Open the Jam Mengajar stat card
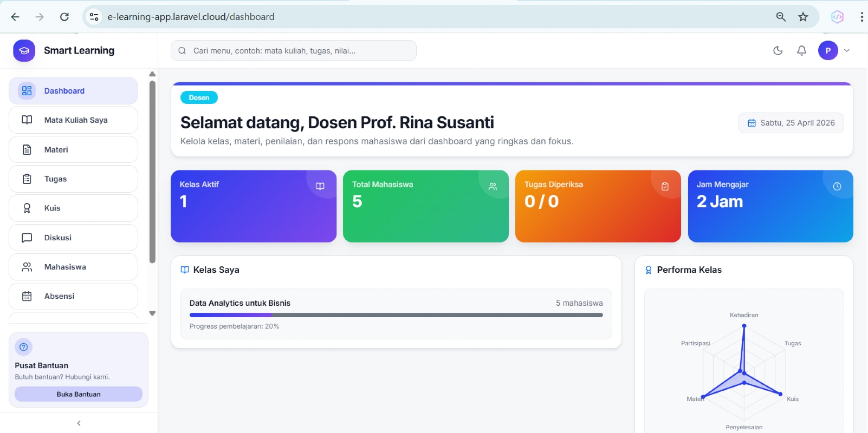The height and width of the screenshot is (433, 868). point(770,206)
